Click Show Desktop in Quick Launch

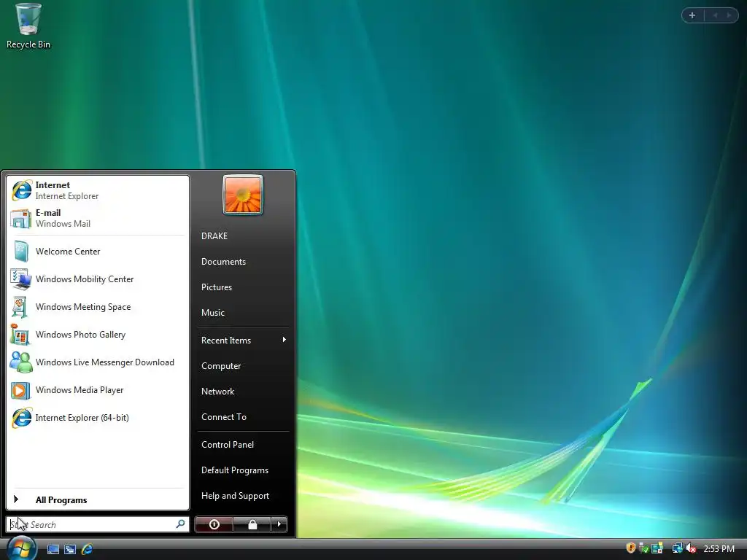(x=53, y=550)
